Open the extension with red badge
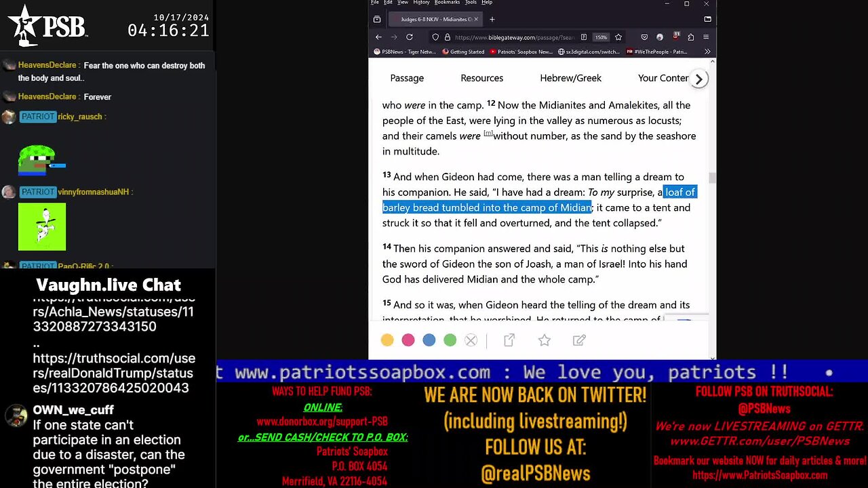Image resolution: width=868 pixels, height=488 pixels. (675, 37)
